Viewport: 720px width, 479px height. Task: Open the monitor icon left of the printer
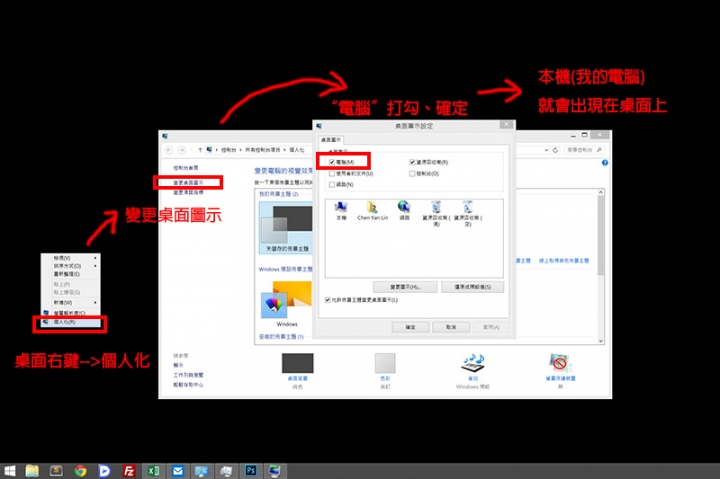click(202, 471)
